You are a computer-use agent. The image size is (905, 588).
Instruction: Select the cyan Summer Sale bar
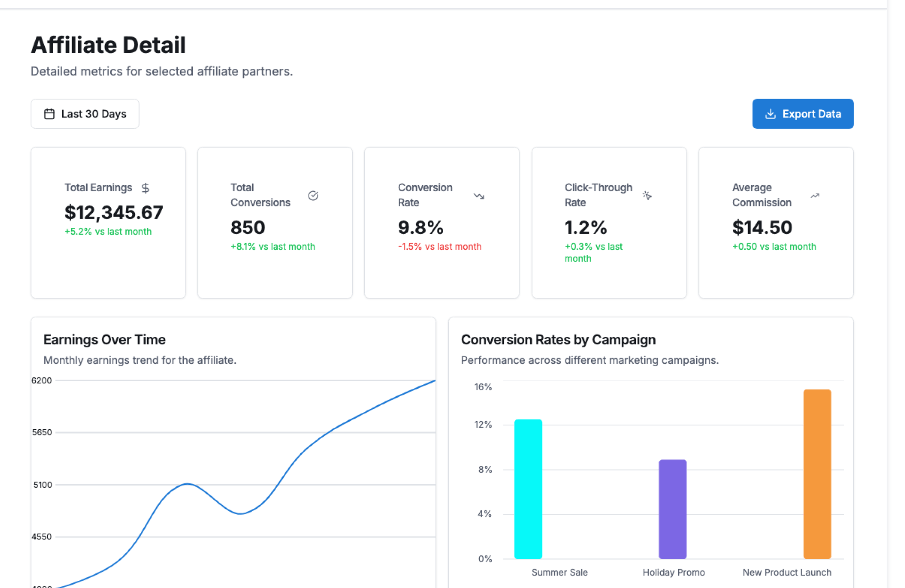pyautogui.click(x=528, y=489)
